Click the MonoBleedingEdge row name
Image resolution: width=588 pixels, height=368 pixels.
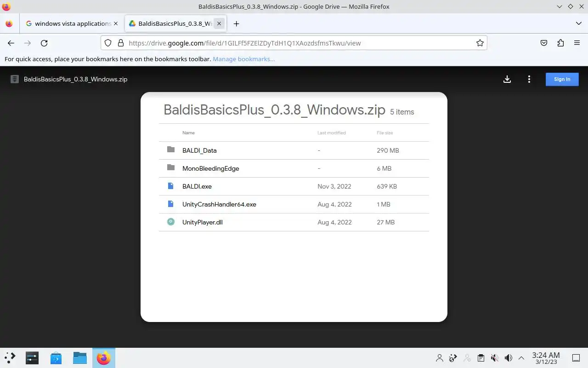pyautogui.click(x=211, y=168)
